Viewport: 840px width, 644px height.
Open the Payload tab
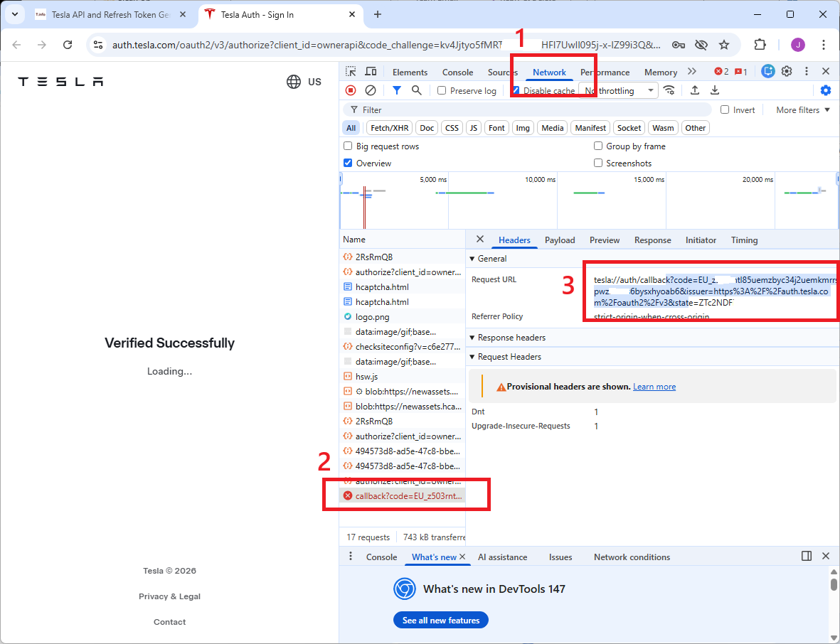coord(560,240)
